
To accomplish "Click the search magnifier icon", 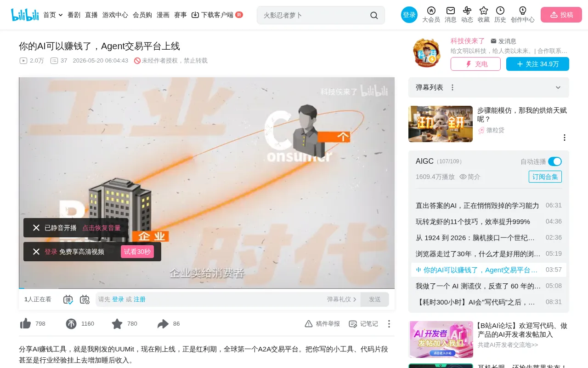I will tap(374, 15).
